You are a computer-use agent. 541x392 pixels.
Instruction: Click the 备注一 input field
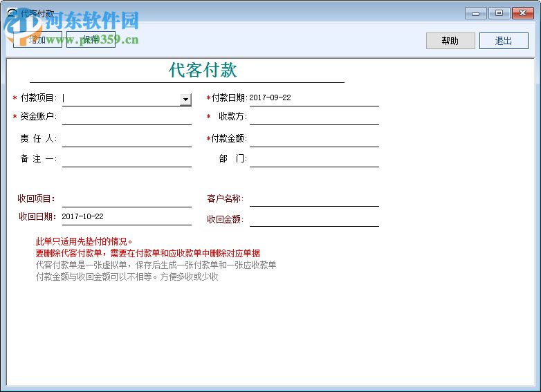pyautogui.click(x=127, y=159)
